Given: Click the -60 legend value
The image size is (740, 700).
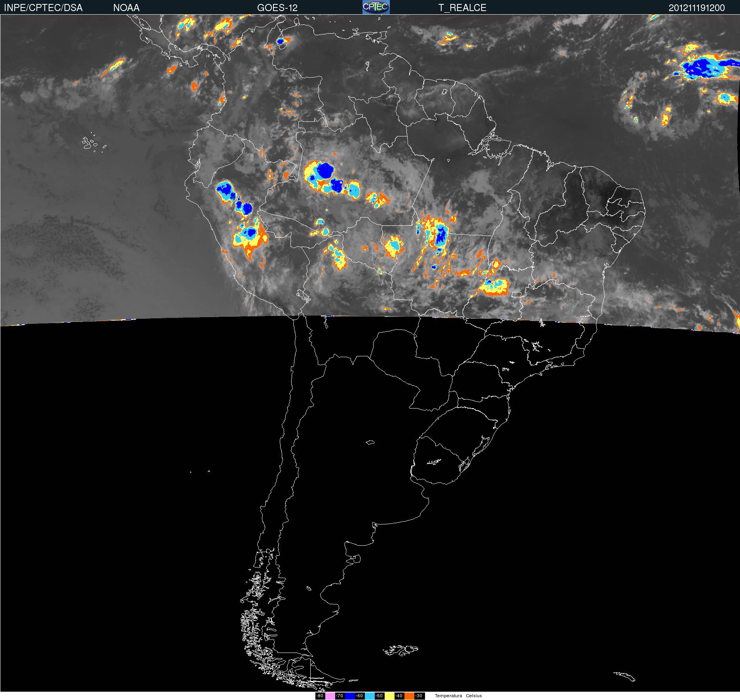Looking at the screenshot, I should [359, 696].
